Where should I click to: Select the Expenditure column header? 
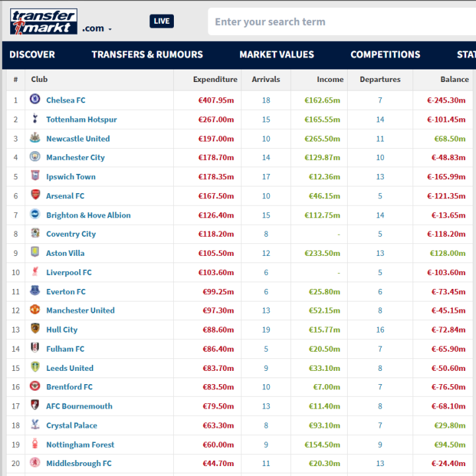216,79
